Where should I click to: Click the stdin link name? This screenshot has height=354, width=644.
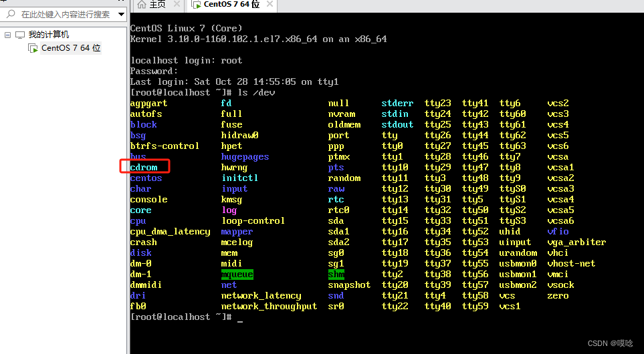tap(395, 114)
